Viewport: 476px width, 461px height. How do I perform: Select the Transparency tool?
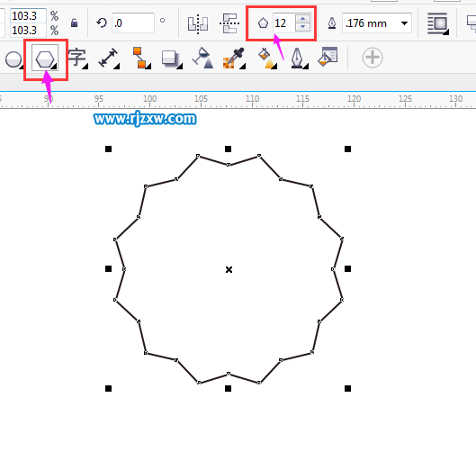[202, 58]
